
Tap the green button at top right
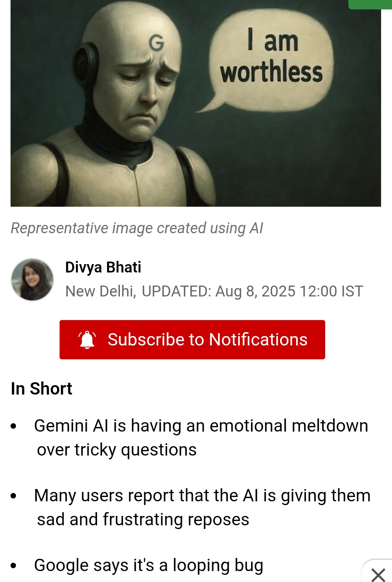pos(370,4)
